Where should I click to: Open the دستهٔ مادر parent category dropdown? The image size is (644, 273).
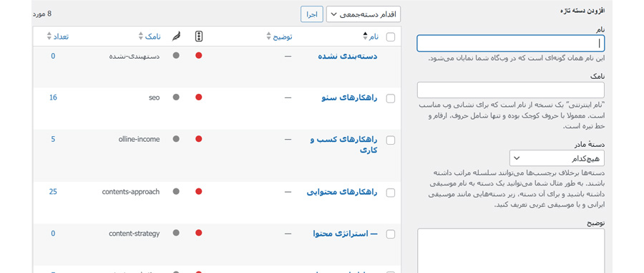(x=557, y=158)
